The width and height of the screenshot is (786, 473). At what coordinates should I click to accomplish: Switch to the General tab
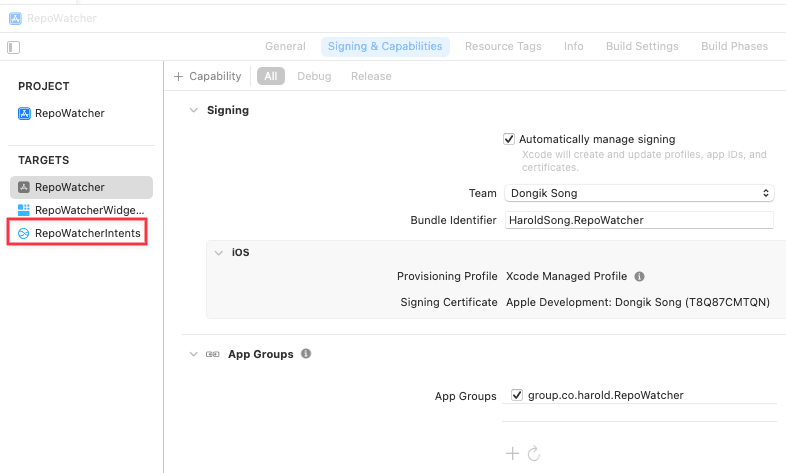[285, 47]
